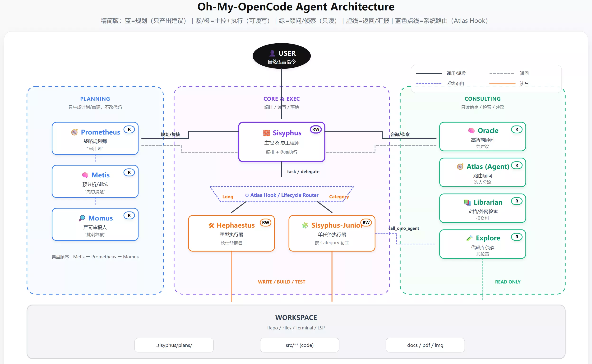The width and height of the screenshot is (592, 364).
Task: Click the Atlas Hook / Lifecycle Router label
Action: tap(282, 195)
